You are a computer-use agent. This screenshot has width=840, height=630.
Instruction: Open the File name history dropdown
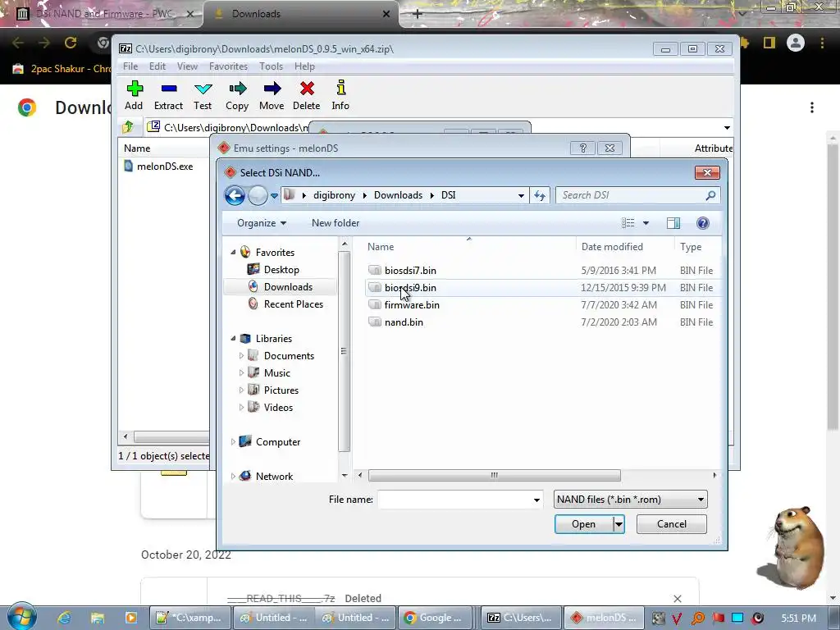pos(536,500)
